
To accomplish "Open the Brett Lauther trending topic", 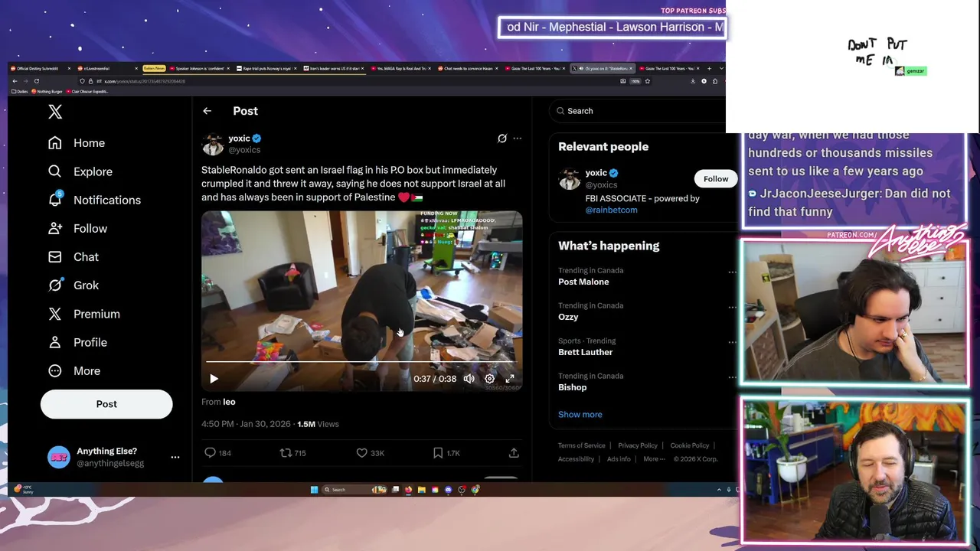I will coord(585,352).
